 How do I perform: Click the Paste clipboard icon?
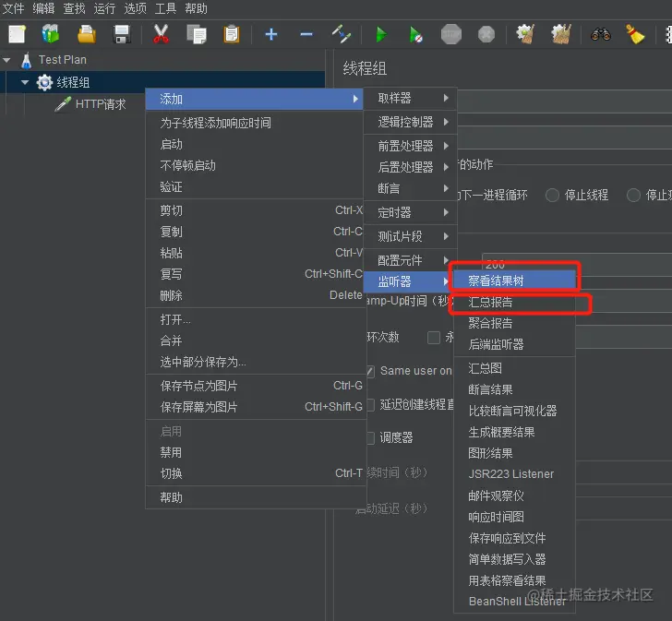(x=232, y=34)
